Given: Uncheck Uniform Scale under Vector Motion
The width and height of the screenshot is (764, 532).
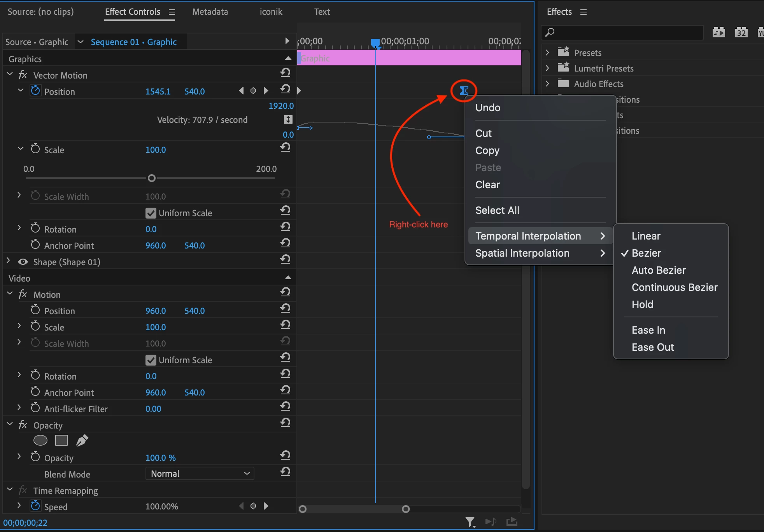Looking at the screenshot, I should click(151, 213).
